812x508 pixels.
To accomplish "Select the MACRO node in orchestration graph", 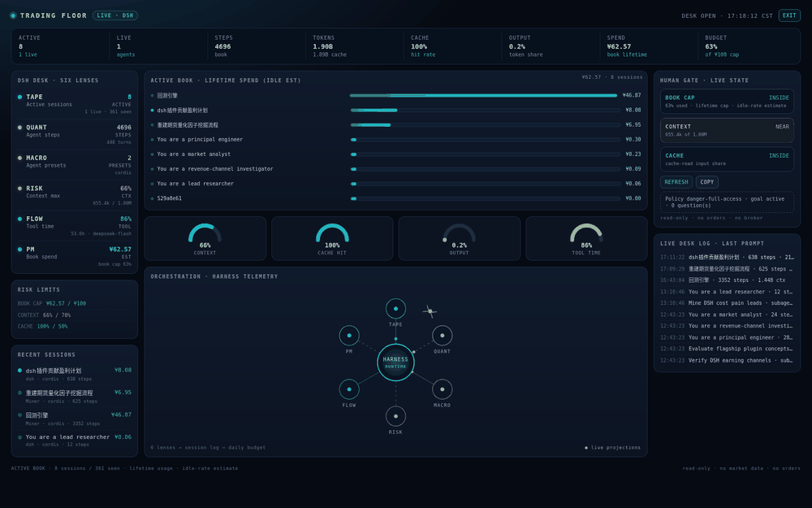I will tap(443, 389).
